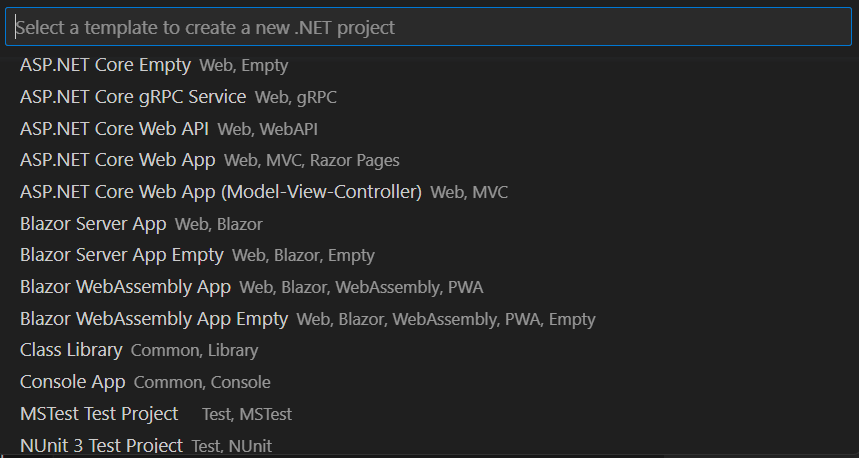Select the Blazor Server App template
This screenshot has width=859, height=458.
[x=93, y=224]
